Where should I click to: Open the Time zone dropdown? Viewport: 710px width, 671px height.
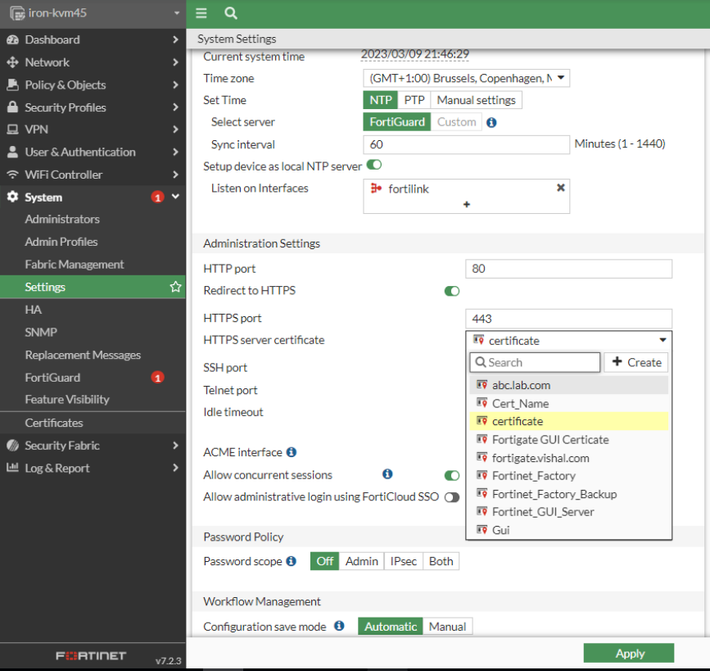[466, 78]
